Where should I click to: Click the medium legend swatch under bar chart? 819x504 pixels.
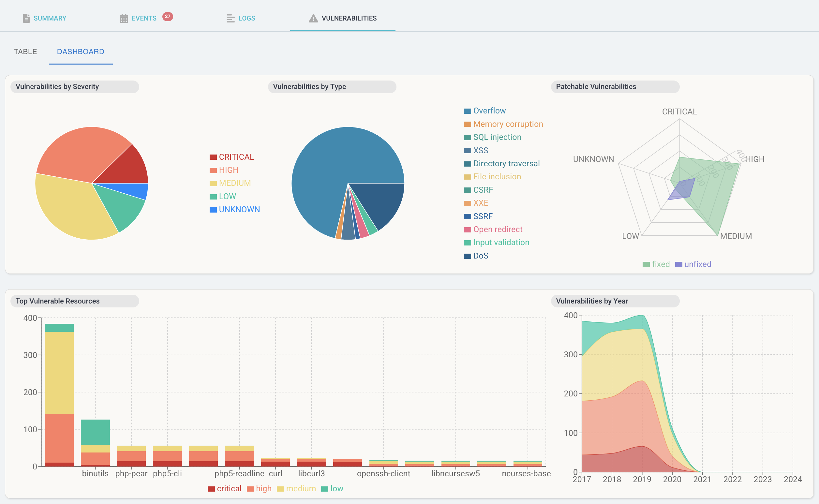280,489
